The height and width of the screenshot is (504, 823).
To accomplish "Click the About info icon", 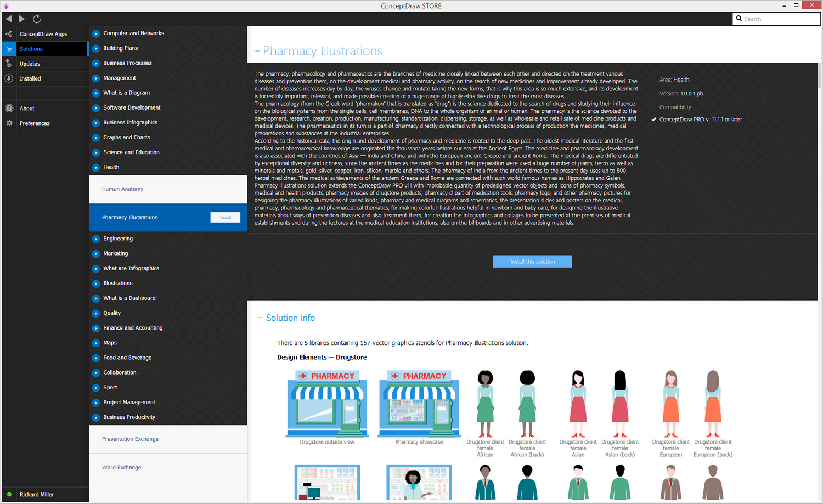I will point(9,108).
